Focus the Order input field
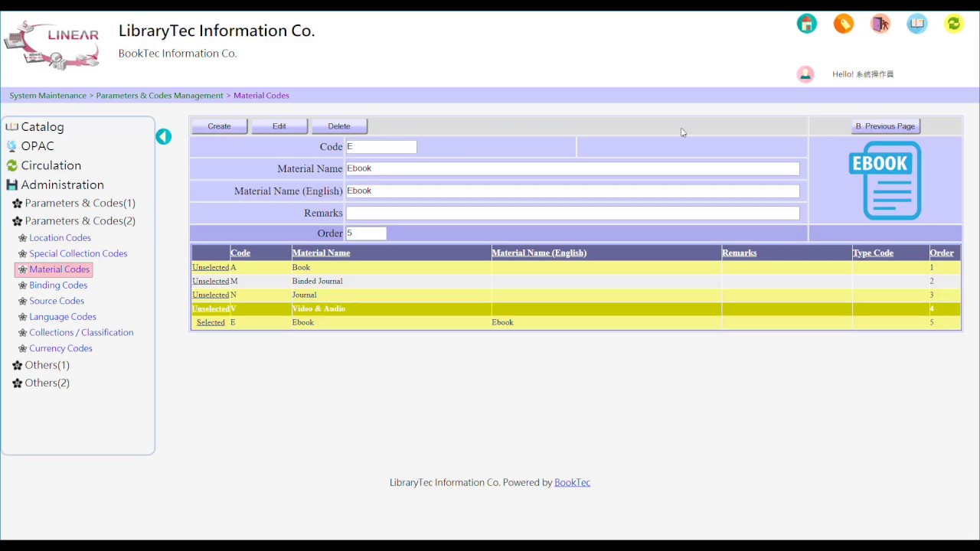Image resolution: width=980 pixels, height=551 pixels. (x=366, y=233)
